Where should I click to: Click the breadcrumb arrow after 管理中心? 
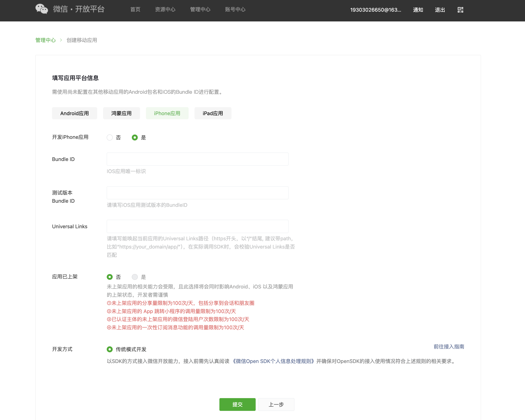pos(61,40)
